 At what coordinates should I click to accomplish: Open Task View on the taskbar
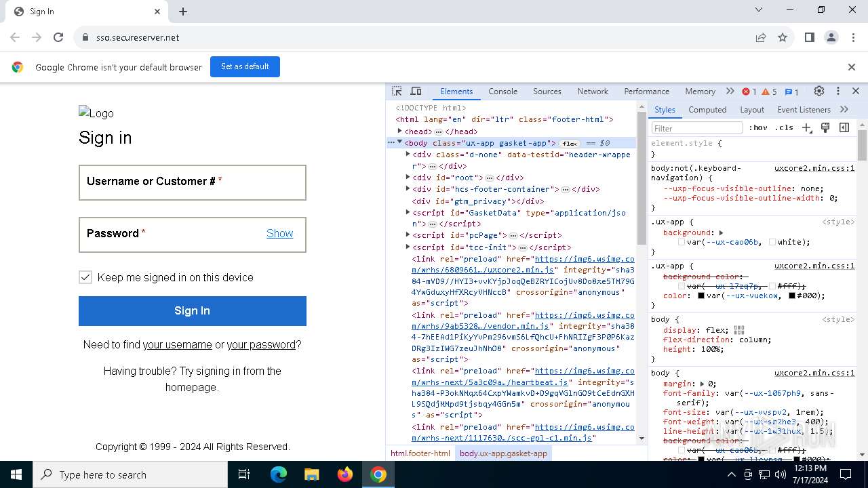coord(244,474)
